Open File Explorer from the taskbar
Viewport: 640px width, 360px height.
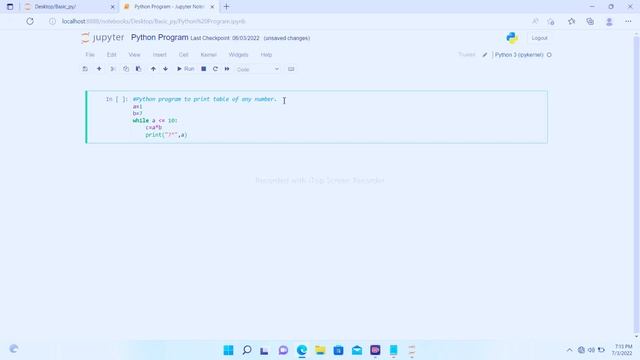(x=320, y=350)
